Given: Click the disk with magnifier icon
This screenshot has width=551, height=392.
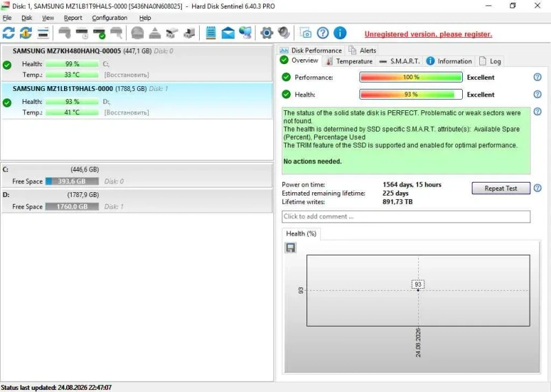Looking at the screenshot, I should pyautogui.click(x=116, y=33).
